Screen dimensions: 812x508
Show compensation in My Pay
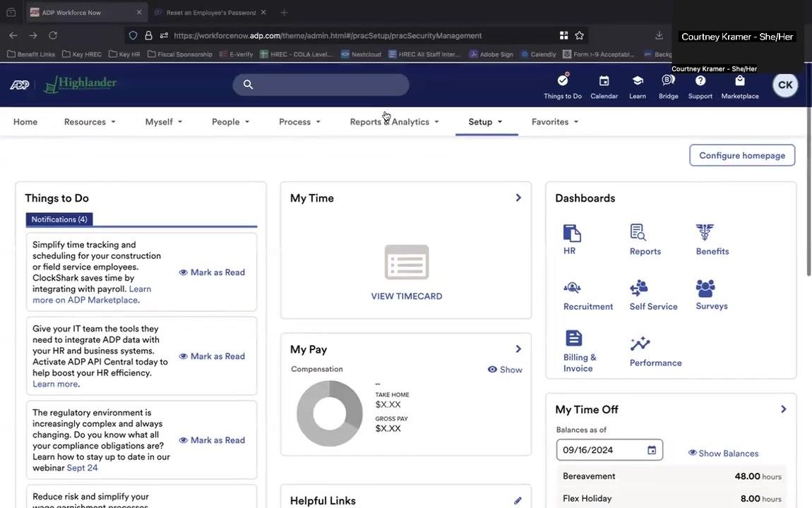505,370
